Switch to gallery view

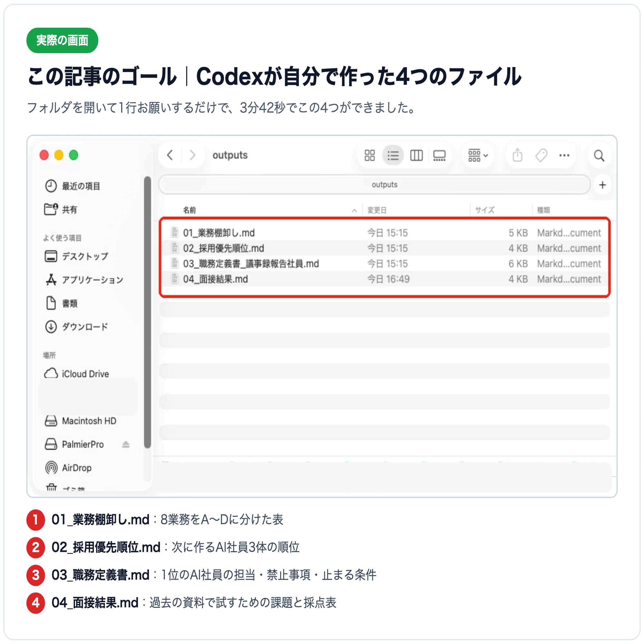click(439, 155)
